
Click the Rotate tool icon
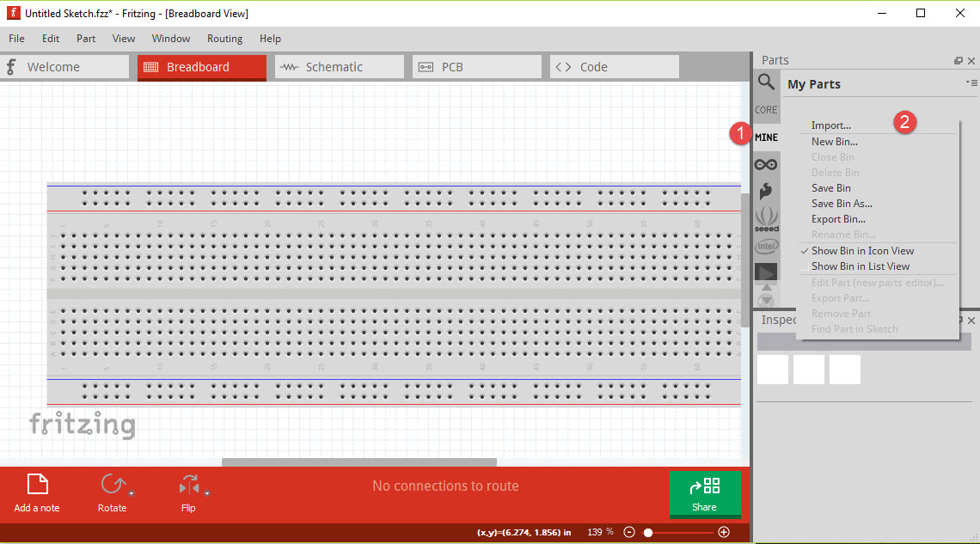click(113, 485)
